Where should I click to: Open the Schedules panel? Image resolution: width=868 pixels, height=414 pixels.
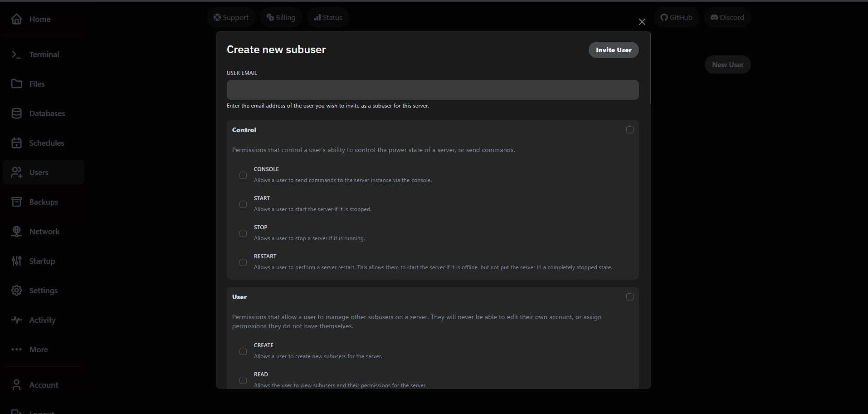46,143
